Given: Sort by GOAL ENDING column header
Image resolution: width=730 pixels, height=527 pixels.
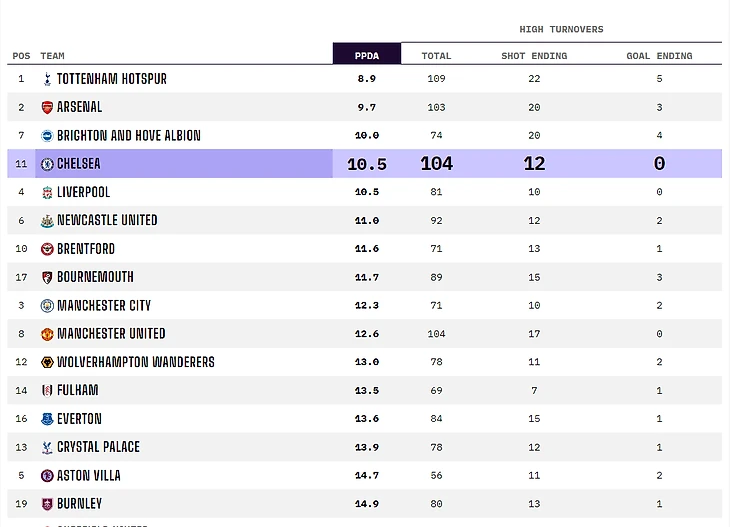Looking at the screenshot, I should tap(659, 56).
